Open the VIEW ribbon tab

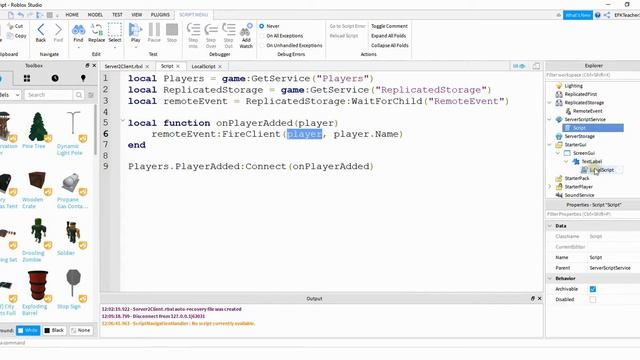coord(137,15)
